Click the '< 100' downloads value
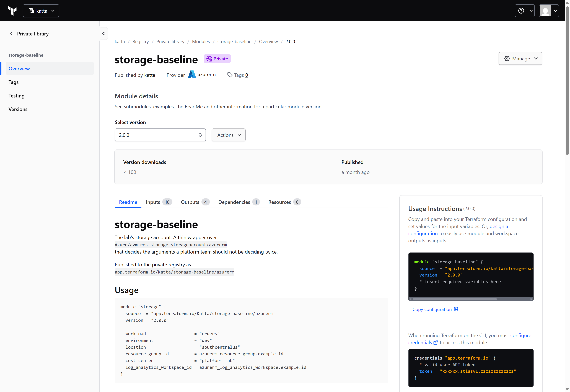Image resolution: width=570 pixels, height=392 pixels. (x=130, y=172)
